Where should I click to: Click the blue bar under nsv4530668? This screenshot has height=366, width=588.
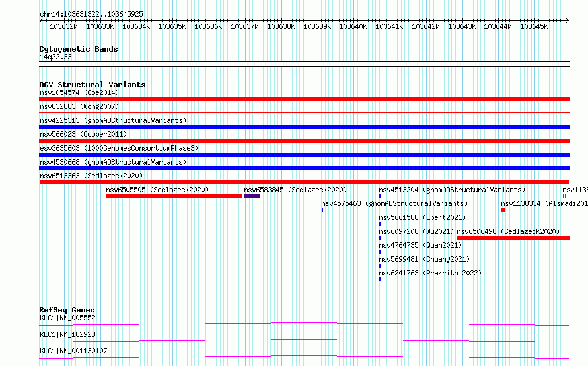tap(304, 168)
